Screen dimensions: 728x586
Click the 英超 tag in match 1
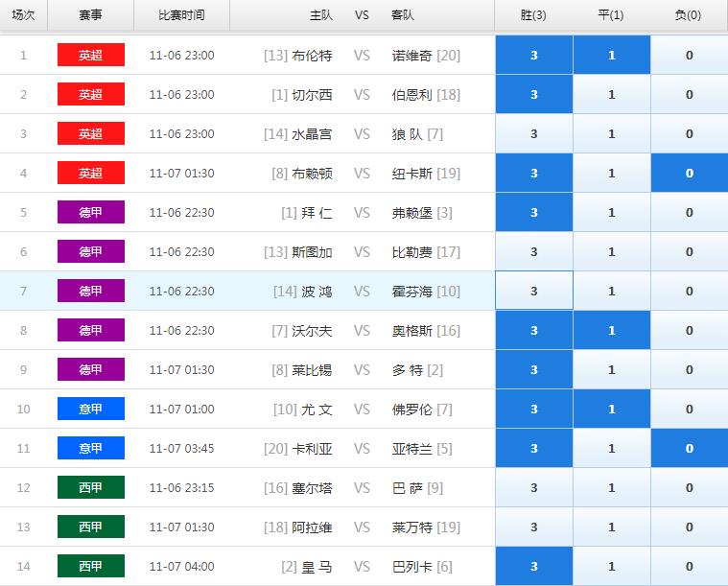click(x=91, y=55)
